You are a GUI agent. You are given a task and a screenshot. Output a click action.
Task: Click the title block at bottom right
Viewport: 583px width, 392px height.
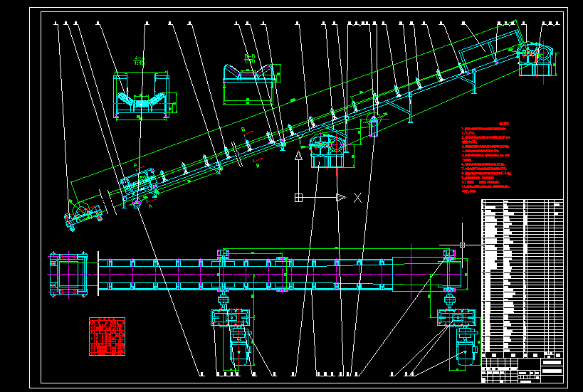point(522,371)
